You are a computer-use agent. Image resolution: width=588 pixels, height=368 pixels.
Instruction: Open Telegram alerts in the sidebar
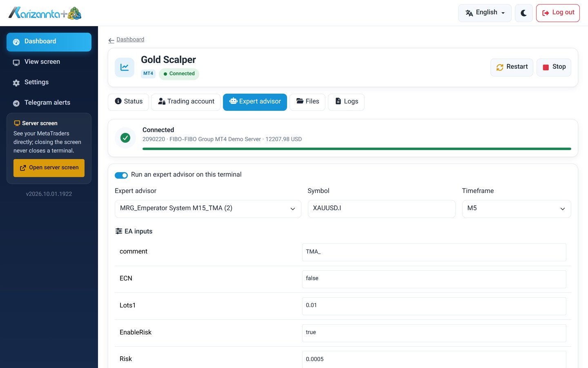49,103
